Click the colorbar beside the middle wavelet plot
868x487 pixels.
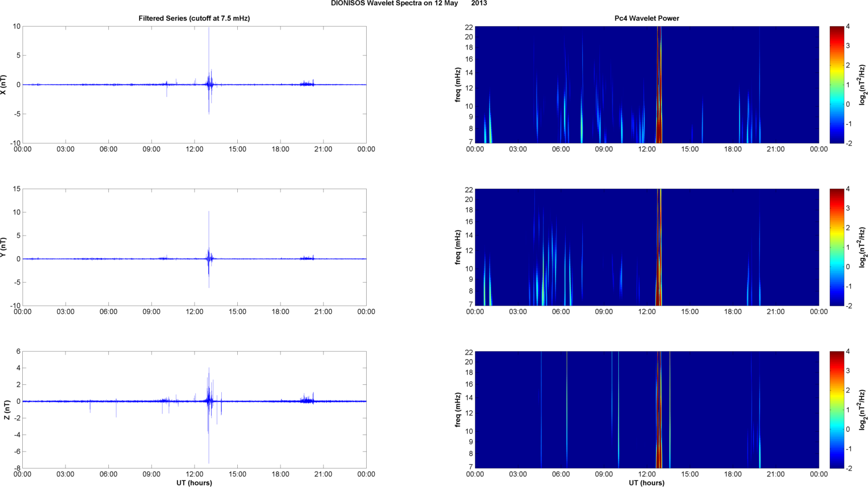836,247
